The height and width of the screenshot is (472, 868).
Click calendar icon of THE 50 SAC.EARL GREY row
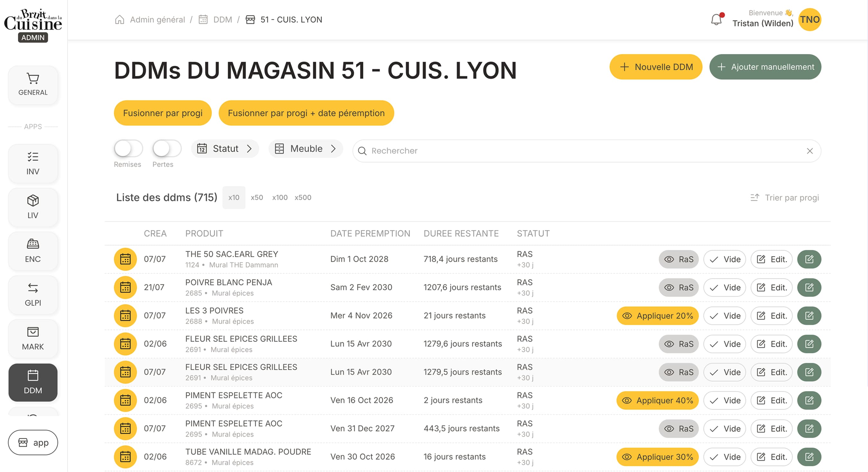coord(125,259)
